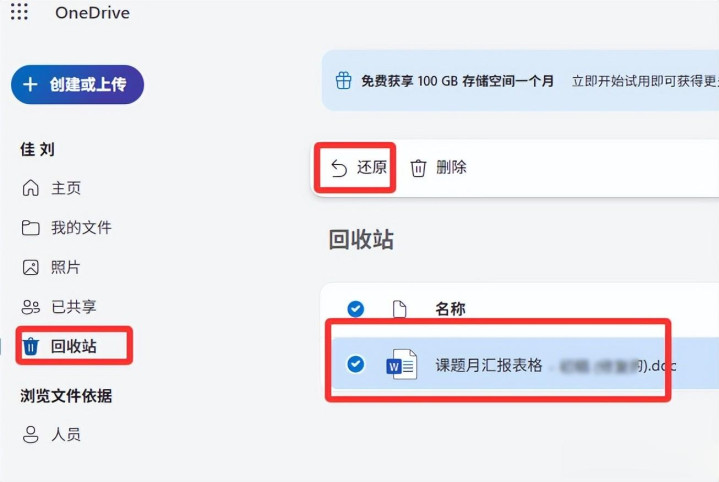Click the plus icon in 创建或上传 button
Image resolution: width=719 pixels, height=482 pixels.
pyautogui.click(x=30, y=84)
